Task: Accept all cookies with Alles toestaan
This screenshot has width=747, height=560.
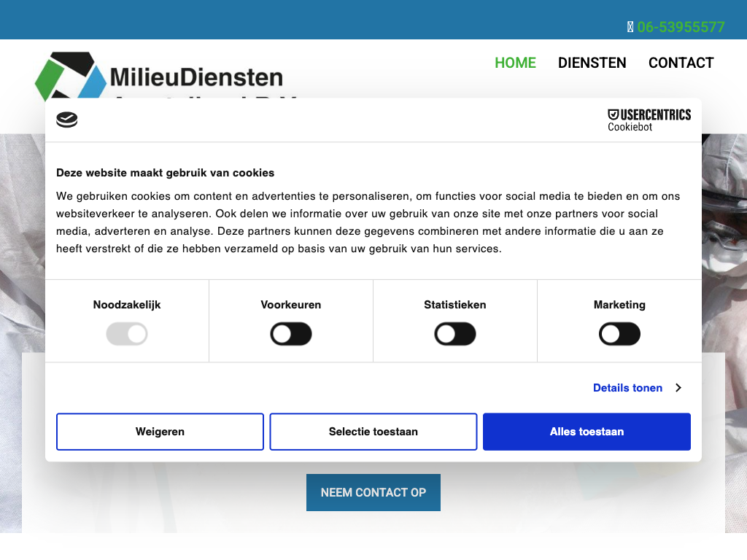Action: tap(587, 432)
